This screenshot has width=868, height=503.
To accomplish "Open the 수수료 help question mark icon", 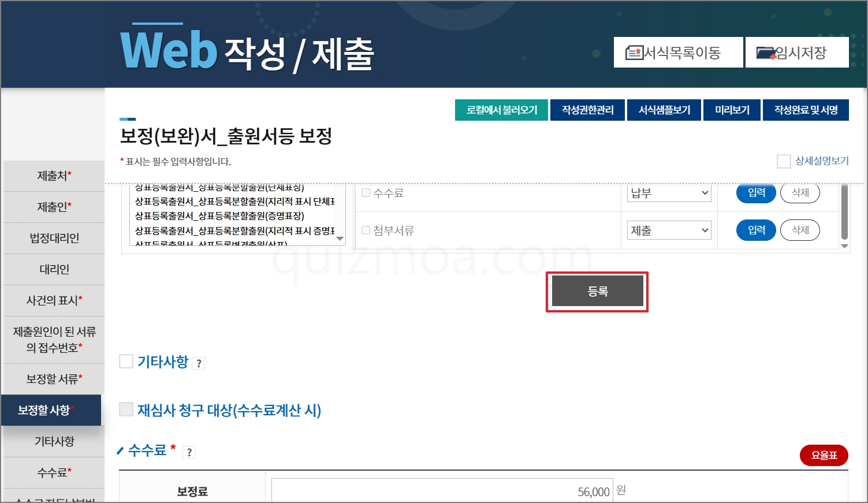I will (189, 452).
